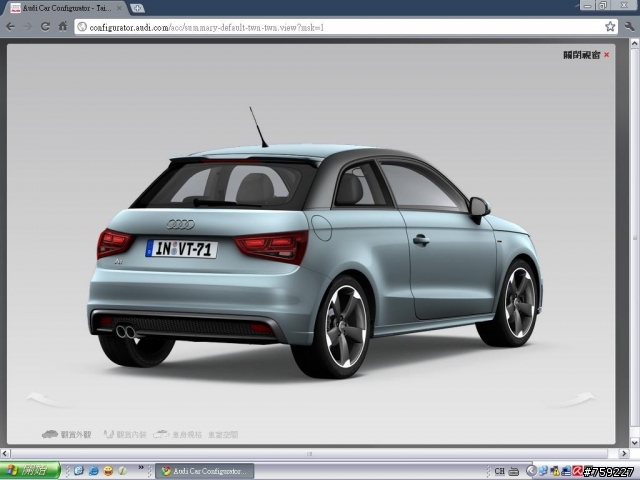Screen dimensions: 640x480
Task: Select the Audi Car Configurator tab
Action: [65, 8]
